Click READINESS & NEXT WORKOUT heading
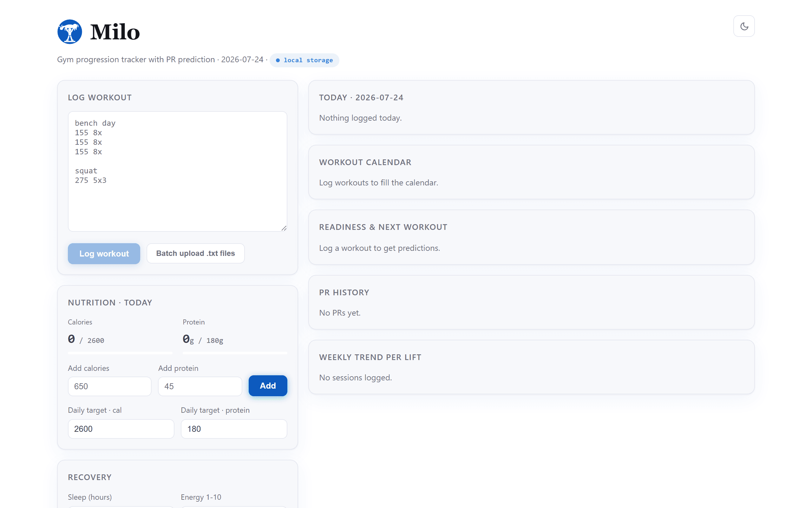This screenshot has height=508, width=812. click(383, 227)
